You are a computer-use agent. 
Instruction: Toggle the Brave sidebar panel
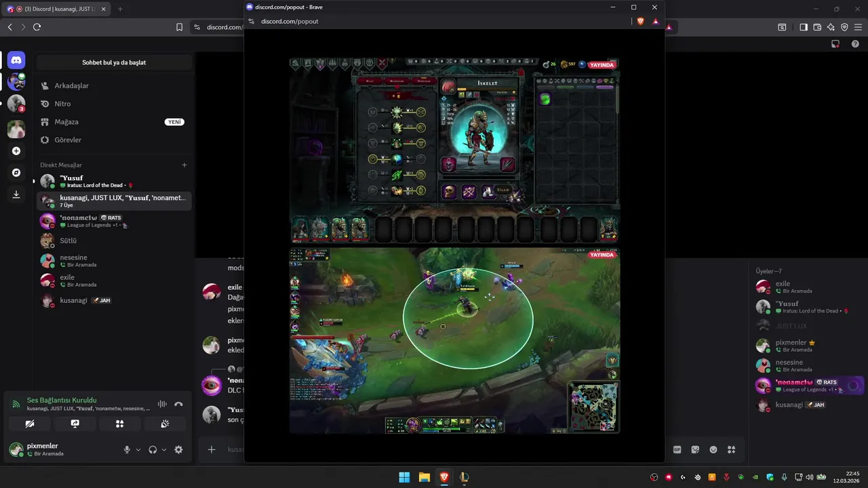[x=804, y=27]
